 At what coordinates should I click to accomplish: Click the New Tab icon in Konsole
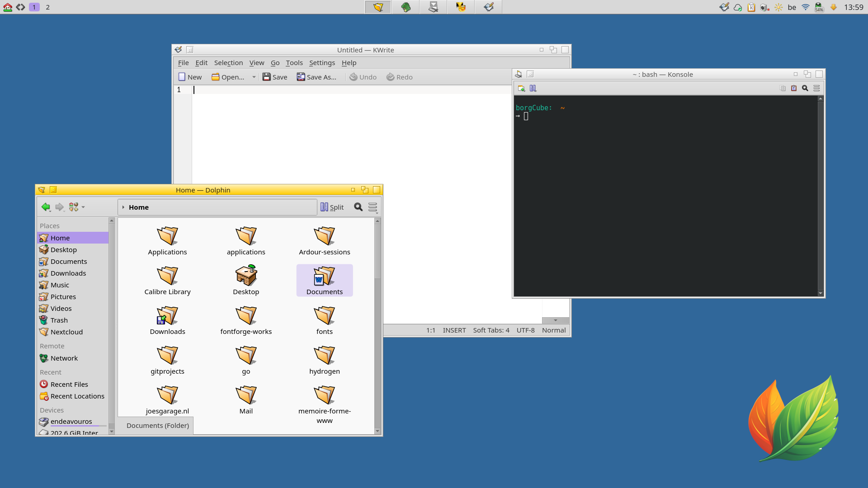click(521, 89)
